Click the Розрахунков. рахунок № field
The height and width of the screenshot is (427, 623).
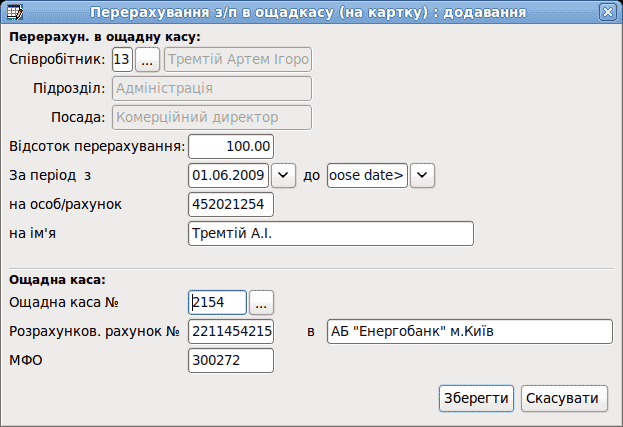231,331
